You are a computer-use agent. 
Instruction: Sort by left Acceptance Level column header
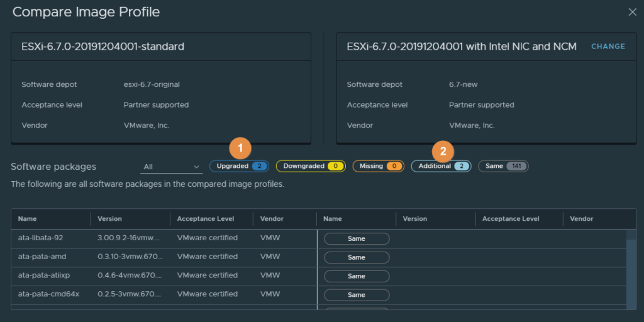pyautogui.click(x=206, y=219)
